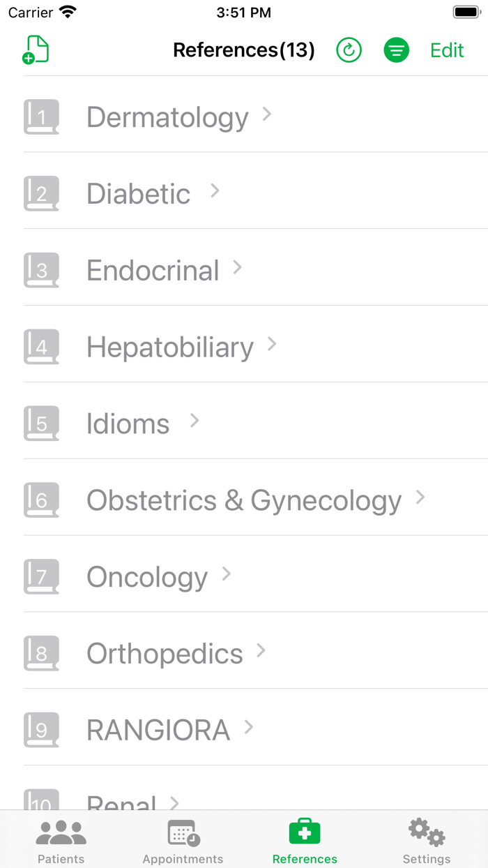The width and height of the screenshot is (488, 868).
Task: Expand the Diabetic reference chevron
Action: tap(214, 190)
